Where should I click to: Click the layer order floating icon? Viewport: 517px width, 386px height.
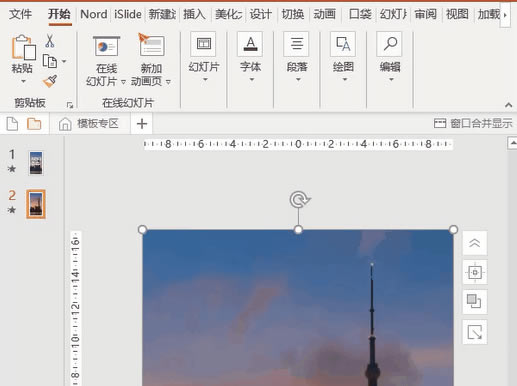click(475, 302)
